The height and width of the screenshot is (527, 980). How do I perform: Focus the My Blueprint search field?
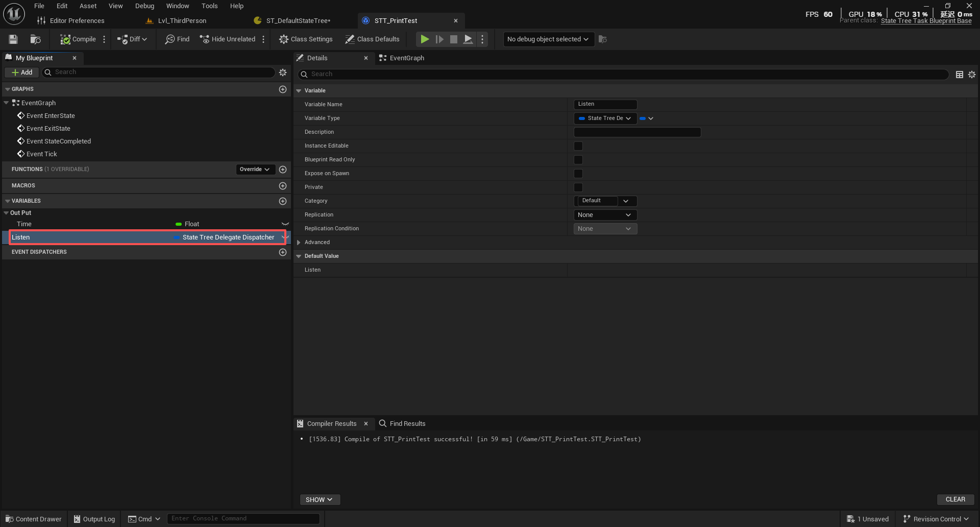(159, 73)
